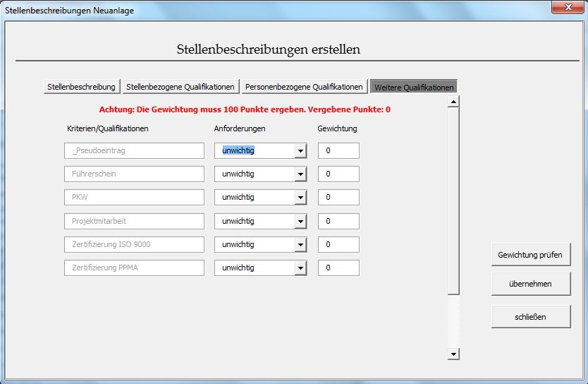Open the Stellenbeschreibung tab
588x384 pixels.
81,87
